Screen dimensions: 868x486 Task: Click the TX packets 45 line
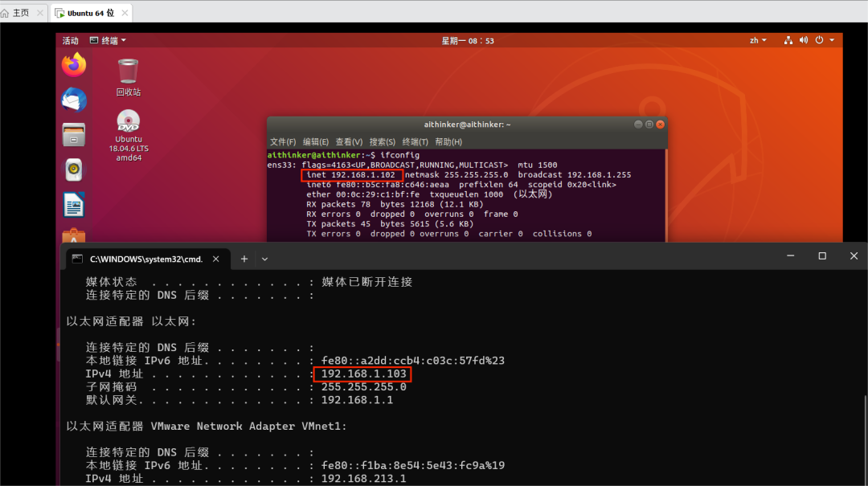[390, 224]
